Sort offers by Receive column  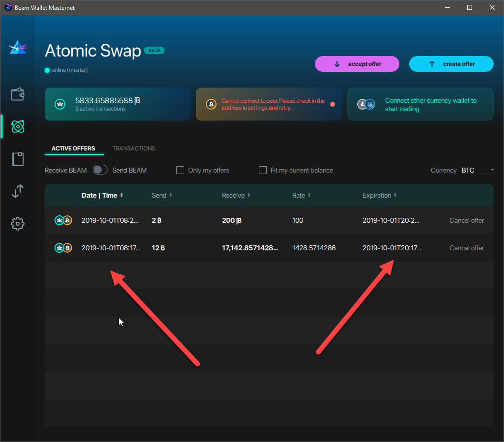click(x=236, y=195)
